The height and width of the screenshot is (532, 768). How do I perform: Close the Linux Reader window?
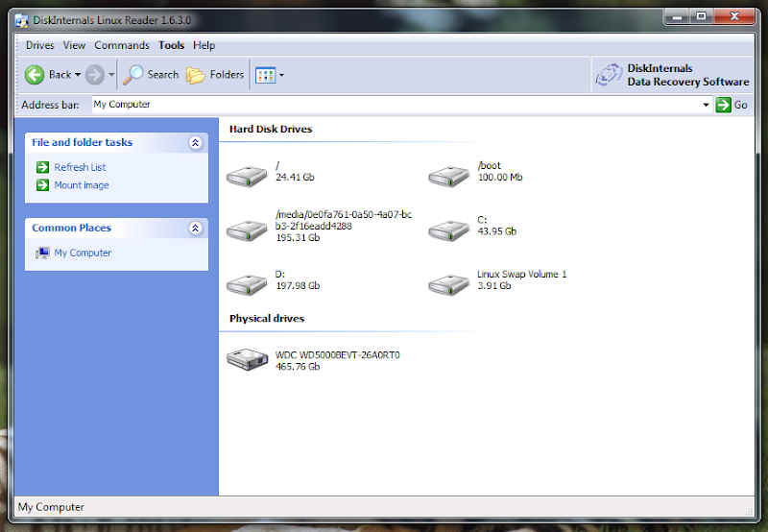734,16
